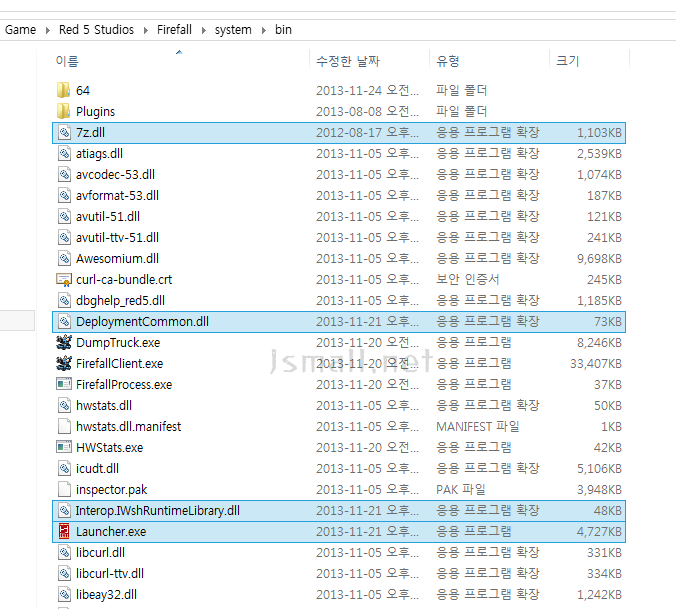Click the avutil-ttv-51.dll file icon
Image resolution: width=676 pixels, height=609 pixels.
coord(64,237)
